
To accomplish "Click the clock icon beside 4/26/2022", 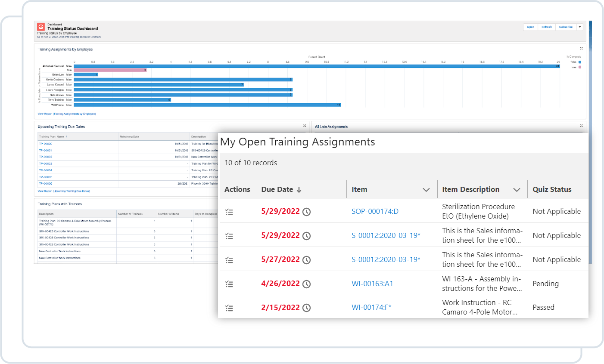I will 306,284.
